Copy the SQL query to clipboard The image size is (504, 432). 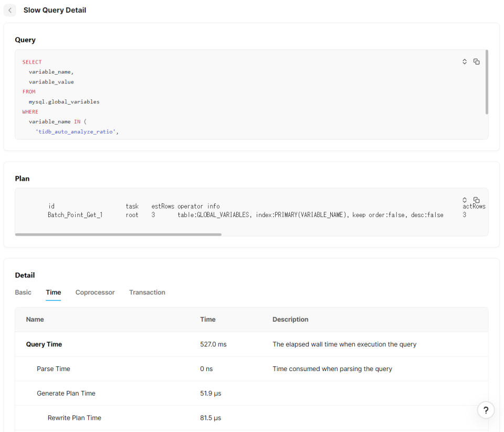point(476,61)
